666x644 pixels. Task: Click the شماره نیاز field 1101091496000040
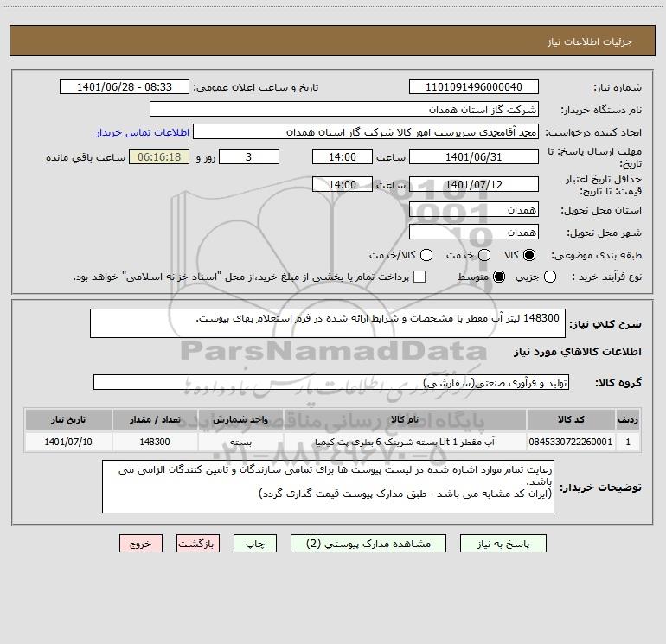pos(474,86)
